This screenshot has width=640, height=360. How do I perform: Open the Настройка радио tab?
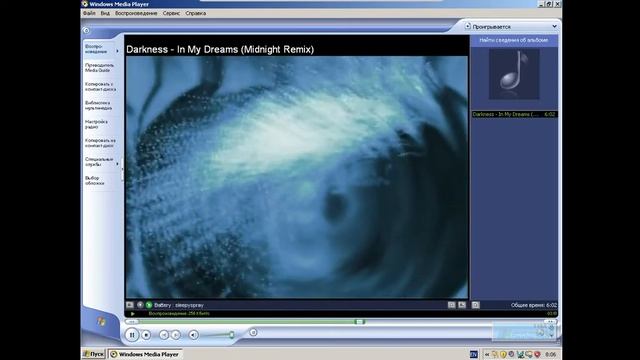point(96,124)
